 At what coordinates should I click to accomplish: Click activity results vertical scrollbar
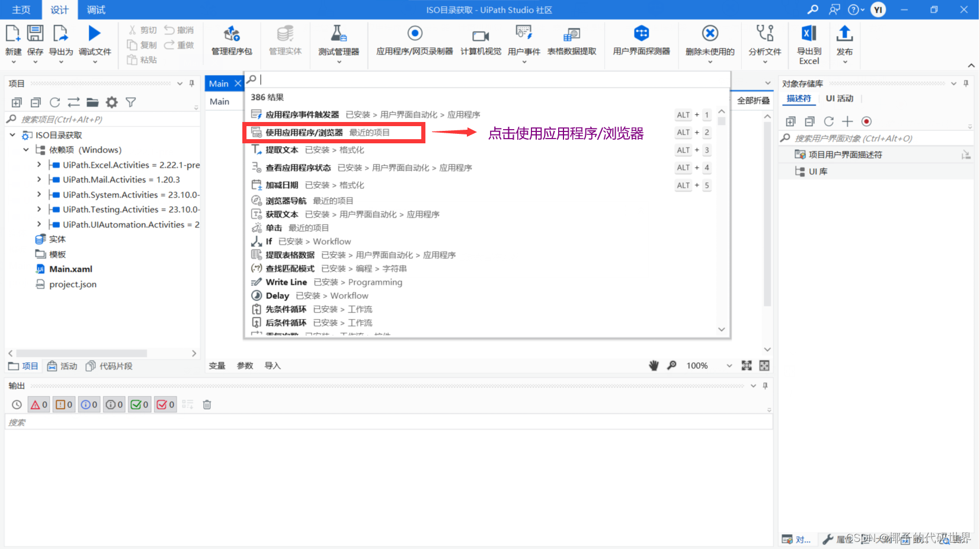coord(721,121)
